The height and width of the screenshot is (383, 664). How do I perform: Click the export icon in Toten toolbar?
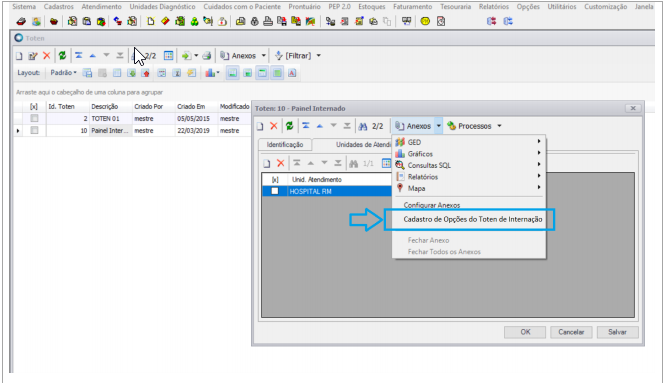[x=186, y=56]
